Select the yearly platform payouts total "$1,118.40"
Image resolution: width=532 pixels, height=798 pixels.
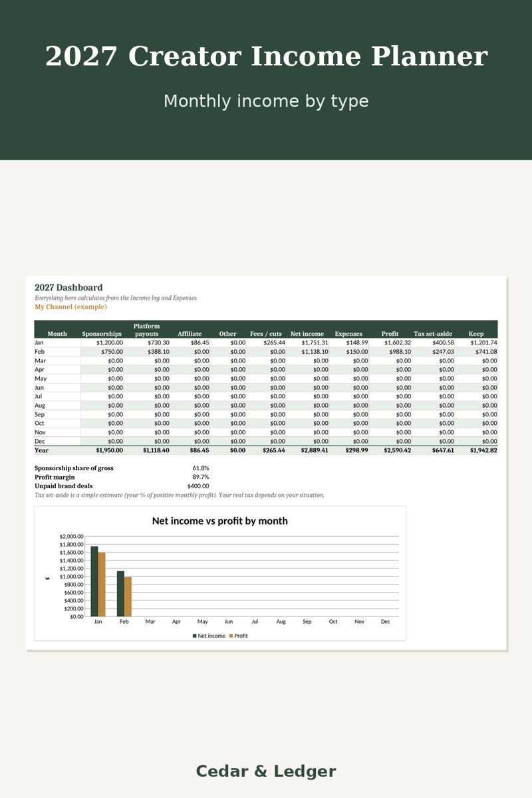156,450
